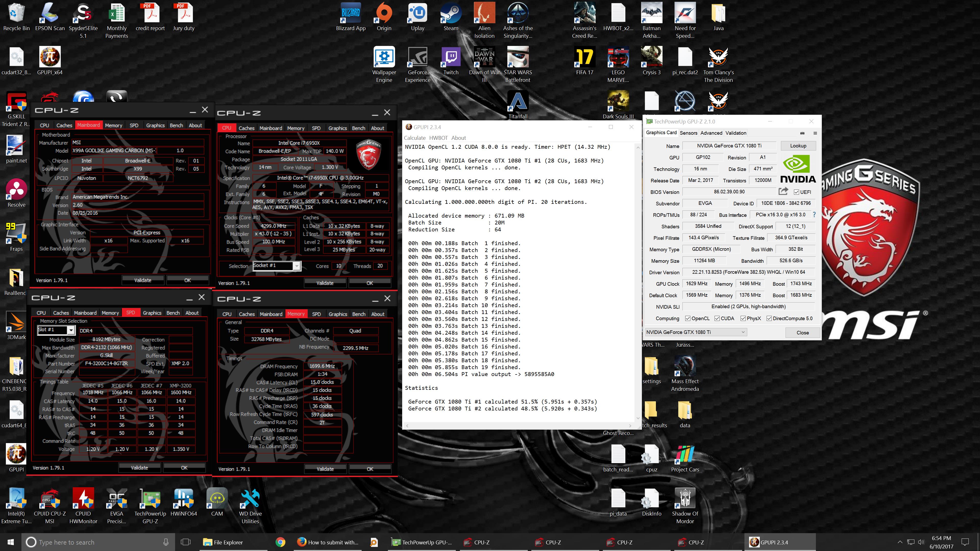Show hidden system tray icons chevron

pos(900,542)
